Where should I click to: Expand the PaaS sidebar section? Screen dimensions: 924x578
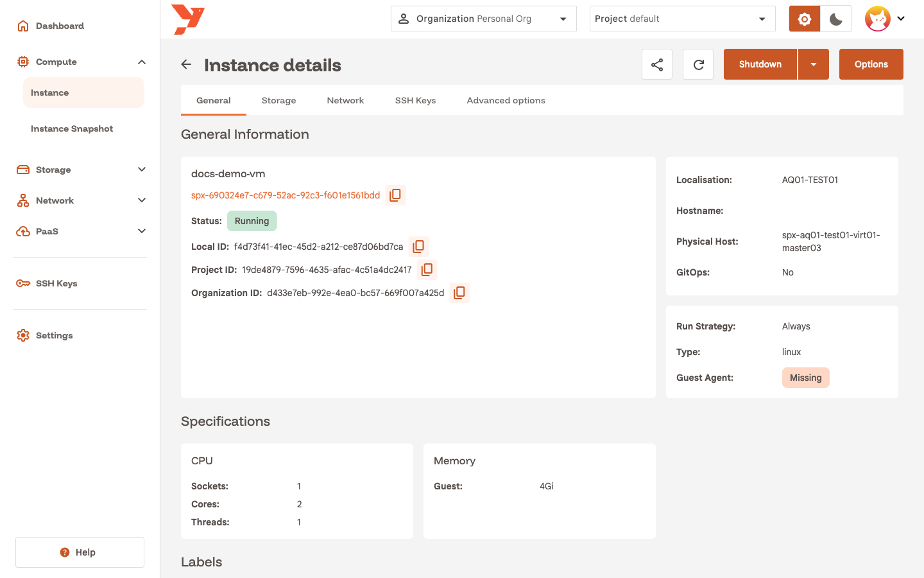point(142,231)
